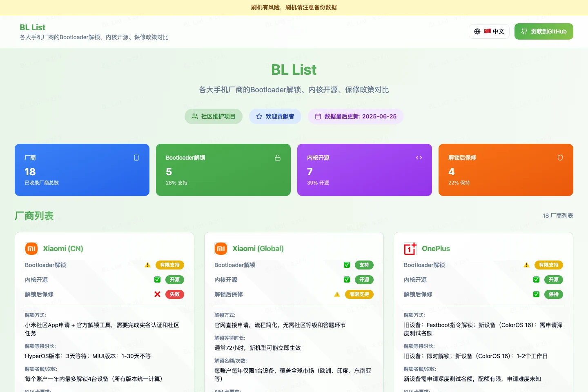Click warning icon for Xiaomi (Global) 解锁后保修

(x=337, y=294)
